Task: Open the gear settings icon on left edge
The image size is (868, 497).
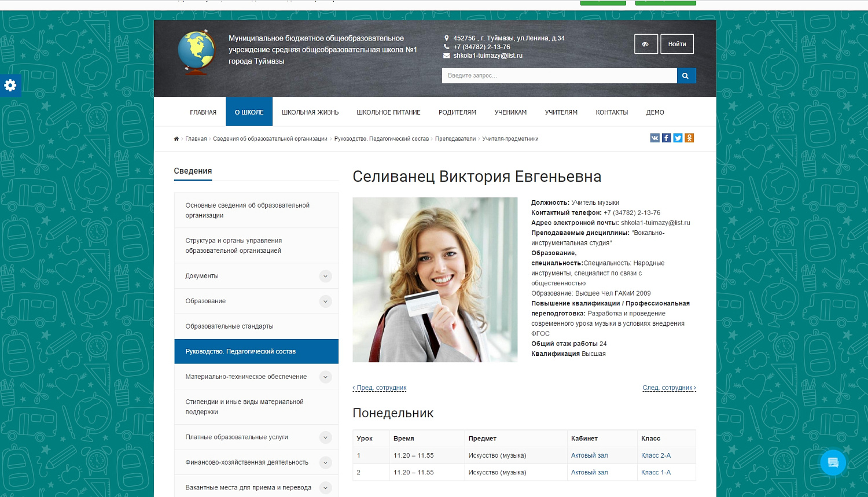Action: coord(10,86)
